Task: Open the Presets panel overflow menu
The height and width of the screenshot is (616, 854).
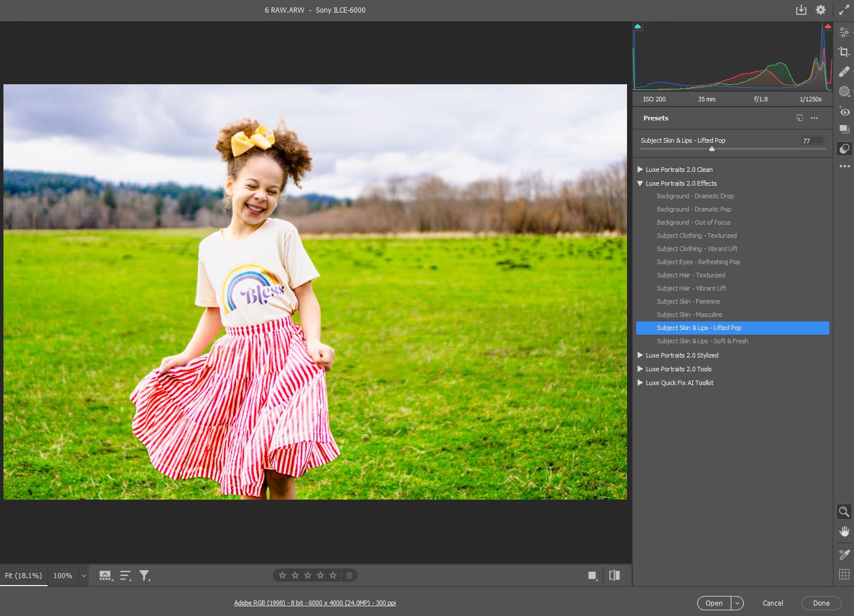Action: [x=814, y=118]
